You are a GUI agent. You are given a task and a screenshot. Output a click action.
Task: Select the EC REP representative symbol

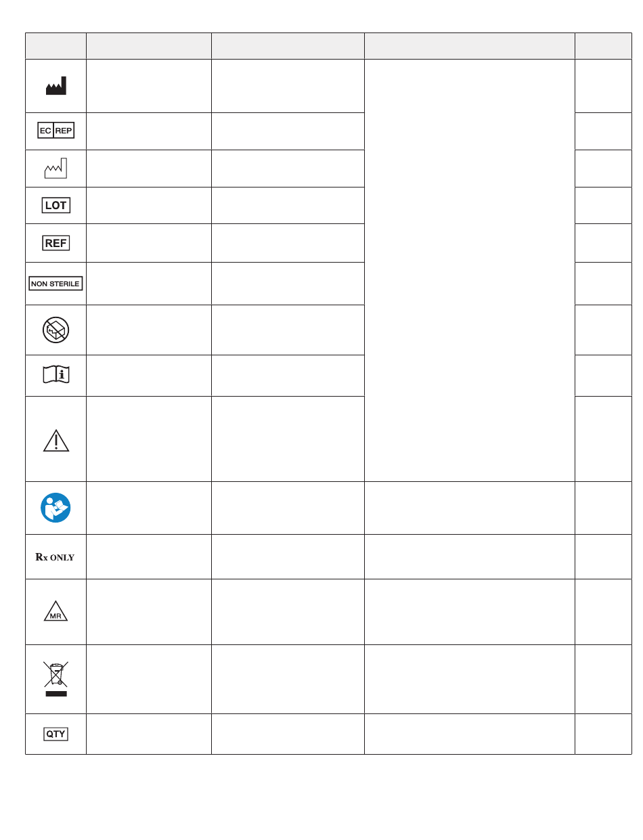[56, 131]
